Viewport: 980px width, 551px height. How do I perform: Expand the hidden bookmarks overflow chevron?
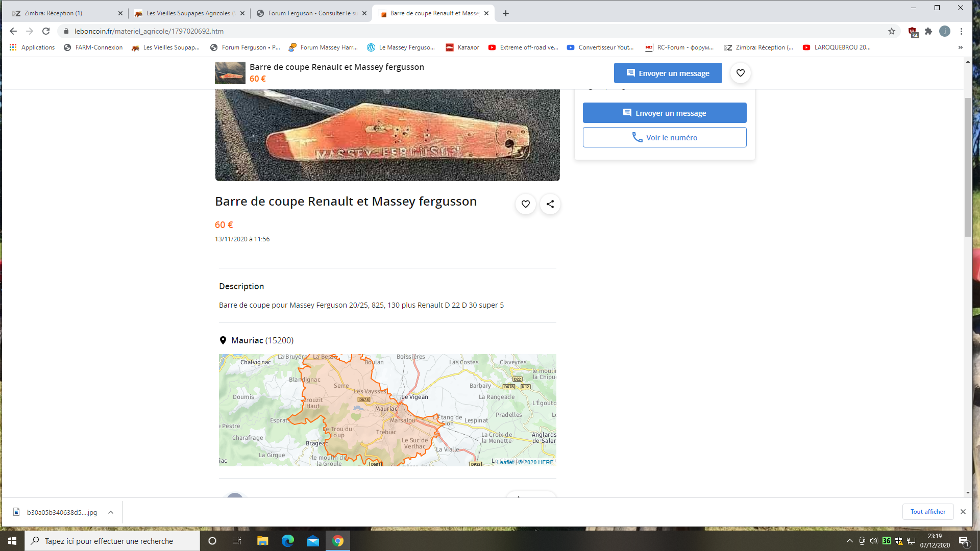coord(960,47)
